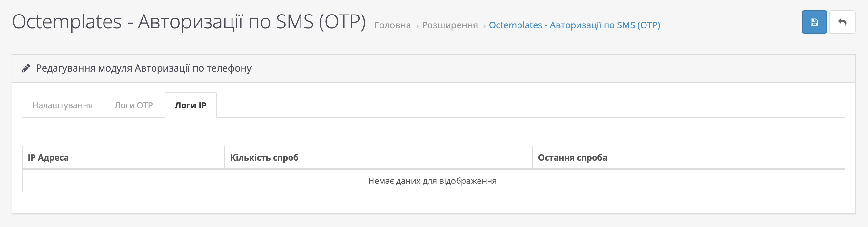Click the large Octemplates page title

[x=189, y=22]
